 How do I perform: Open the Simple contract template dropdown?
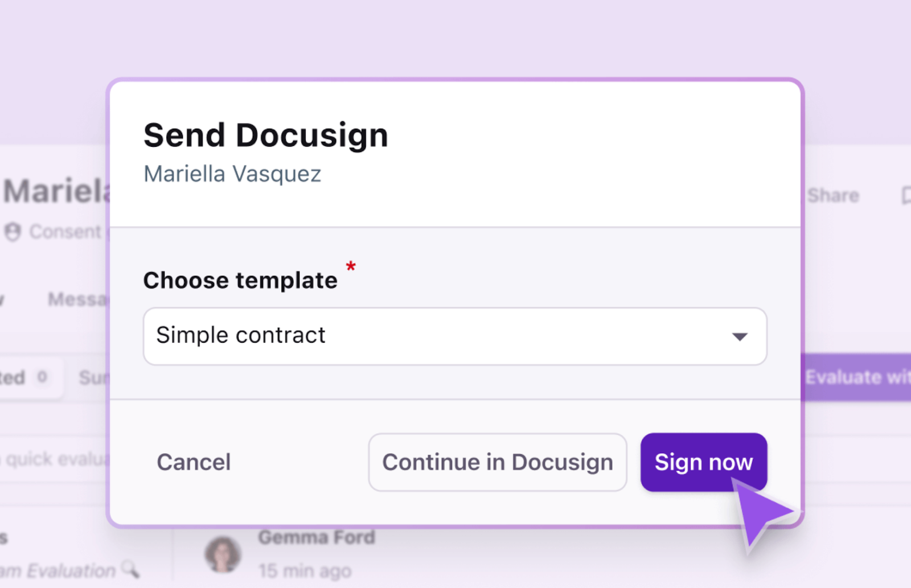pyautogui.click(x=455, y=336)
